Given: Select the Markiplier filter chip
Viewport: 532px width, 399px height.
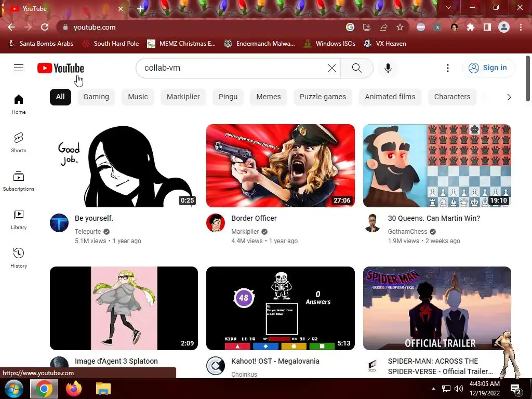Looking at the screenshot, I should coord(183,97).
